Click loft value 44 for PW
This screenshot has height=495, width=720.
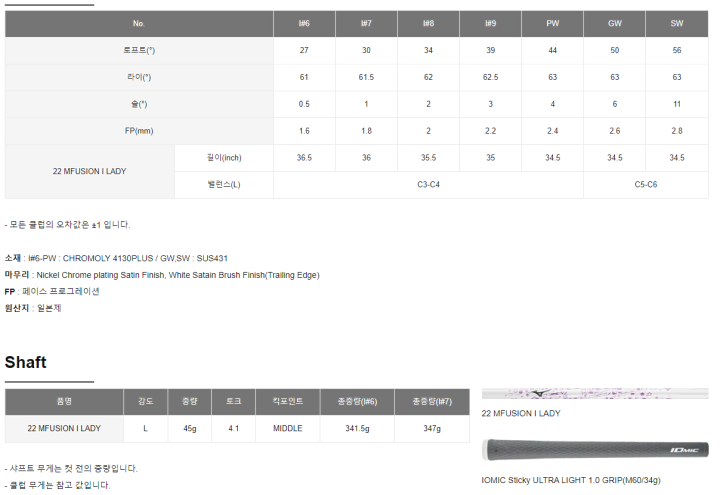[552, 51]
